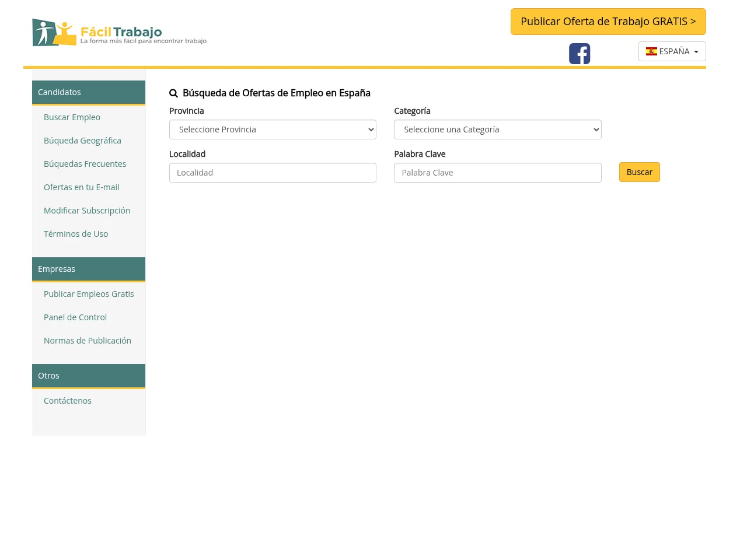Click the Buscar button
The image size is (747, 560).
[x=640, y=172]
